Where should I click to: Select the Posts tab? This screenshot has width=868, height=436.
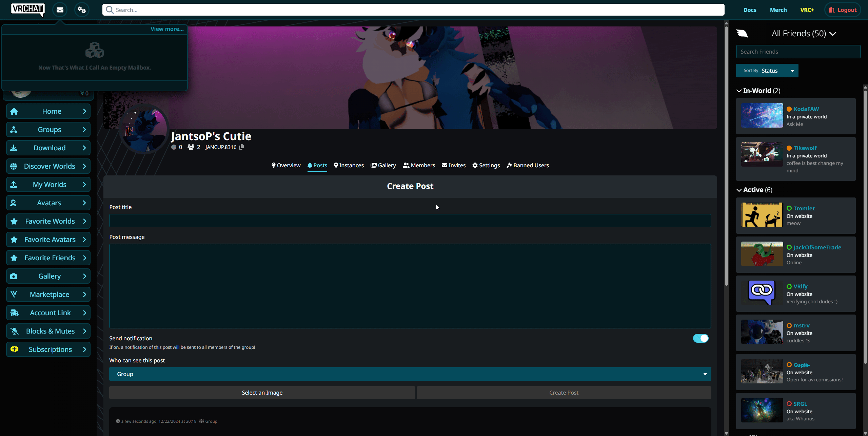[x=317, y=165]
